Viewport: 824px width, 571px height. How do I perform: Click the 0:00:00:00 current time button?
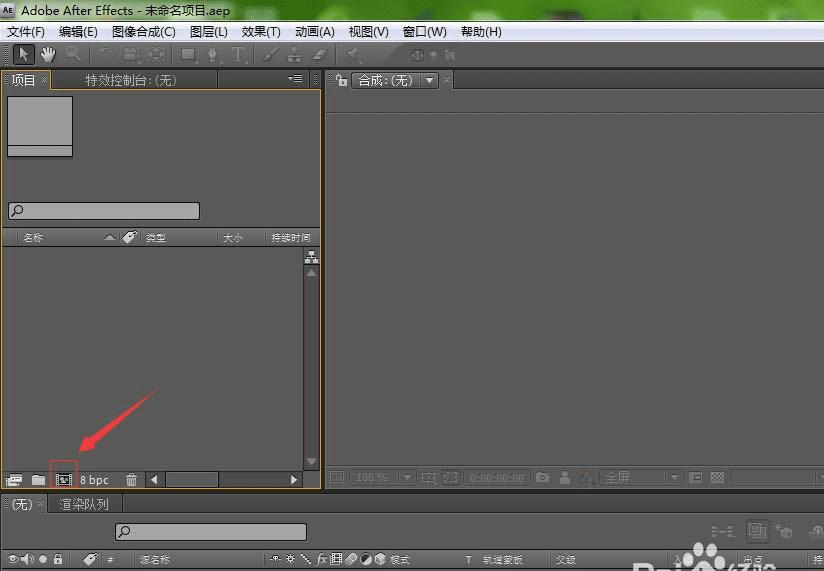coord(497,478)
